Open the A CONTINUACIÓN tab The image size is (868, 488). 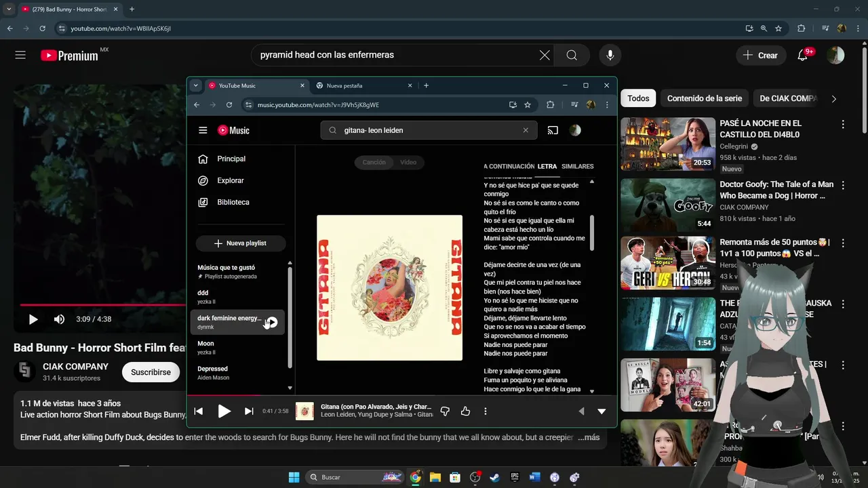509,166
